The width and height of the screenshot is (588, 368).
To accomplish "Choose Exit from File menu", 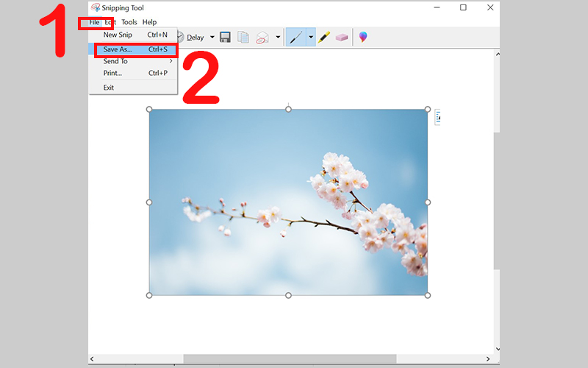I will (133, 88).
